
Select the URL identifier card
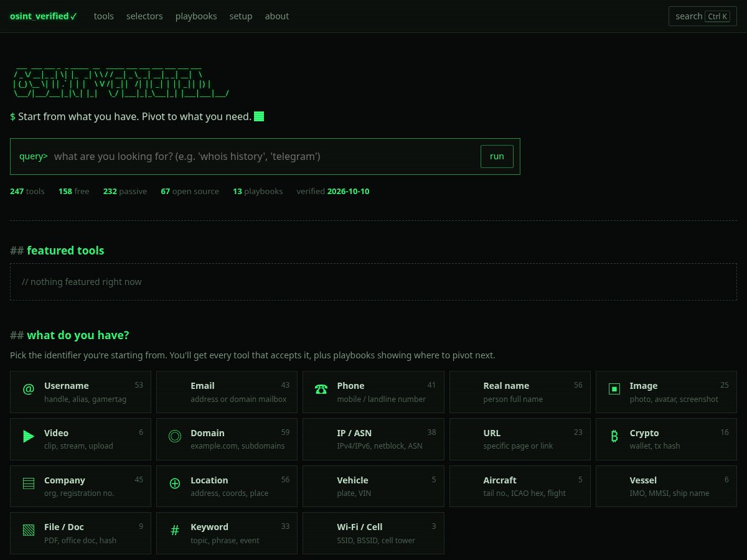click(x=520, y=439)
